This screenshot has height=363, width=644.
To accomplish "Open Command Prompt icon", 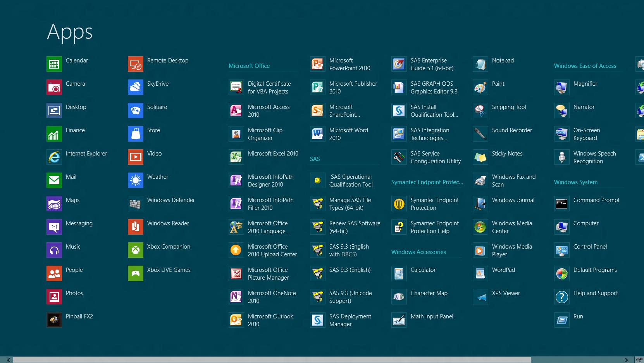I will [562, 204].
